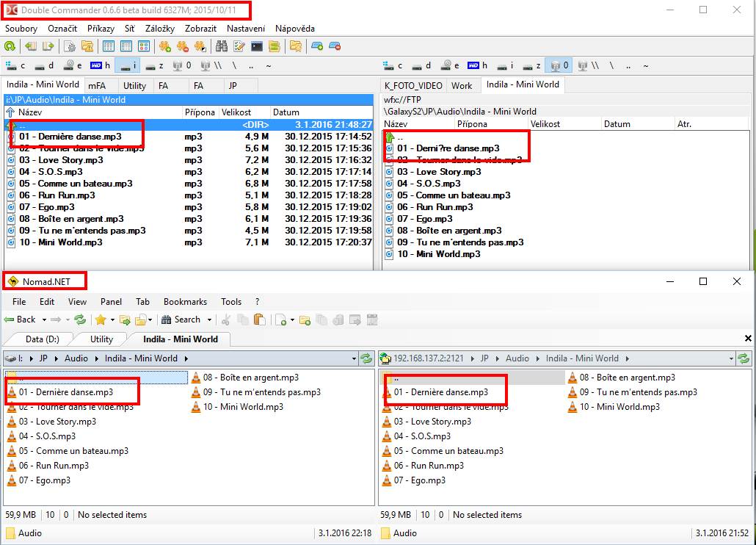756x545 pixels.
Task: Select drive c in left drive bar
Action: tap(15, 65)
